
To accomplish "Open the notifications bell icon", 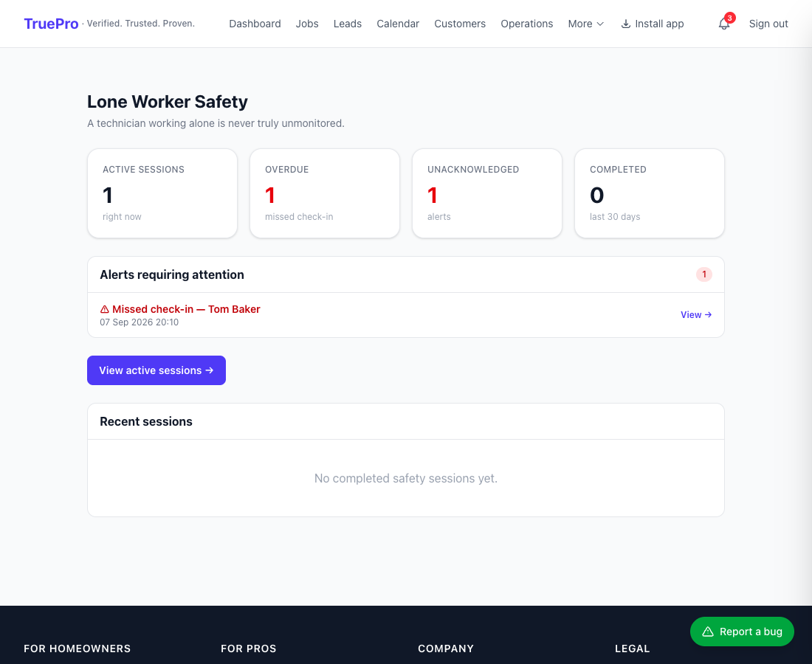I will pyautogui.click(x=724, y=24).
